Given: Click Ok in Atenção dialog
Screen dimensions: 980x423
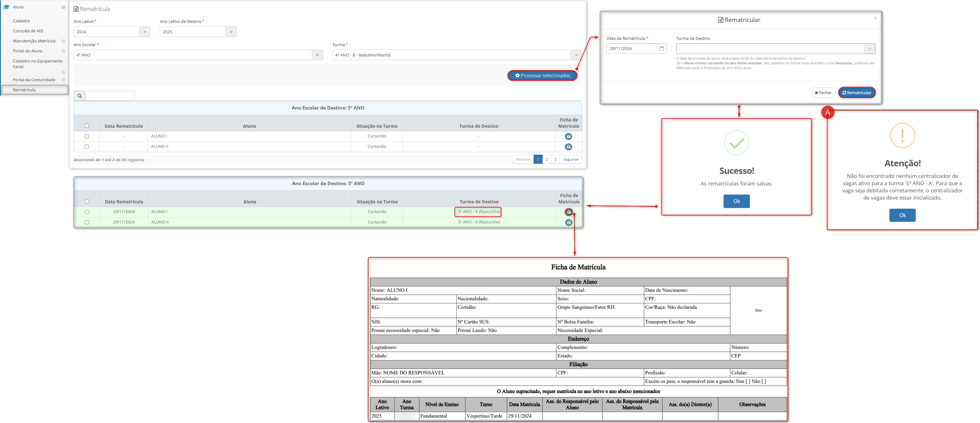Looking at the screenshot, I should [902, 215].
